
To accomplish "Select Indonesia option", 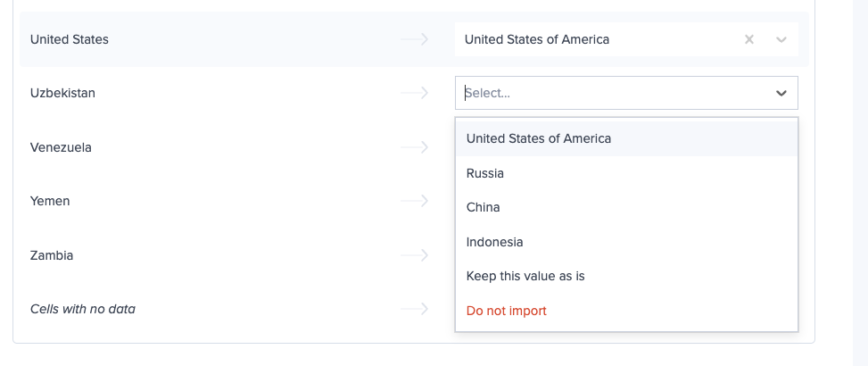I will [x=494, y=242].
